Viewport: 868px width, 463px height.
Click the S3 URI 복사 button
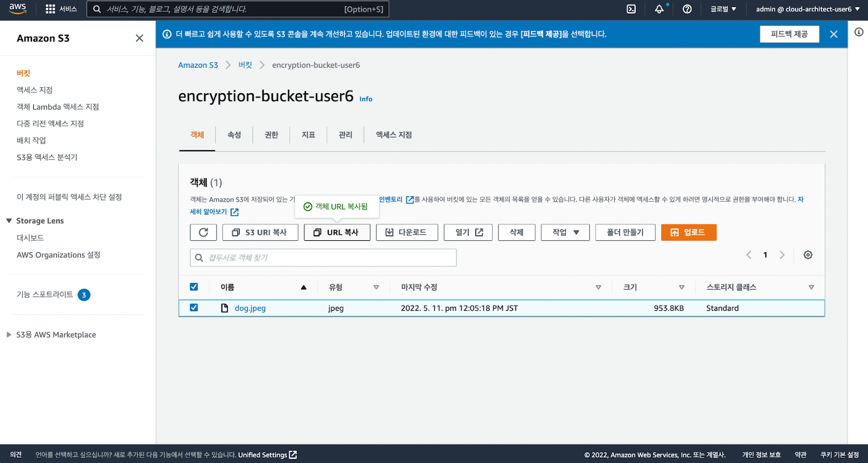point(260,233)
